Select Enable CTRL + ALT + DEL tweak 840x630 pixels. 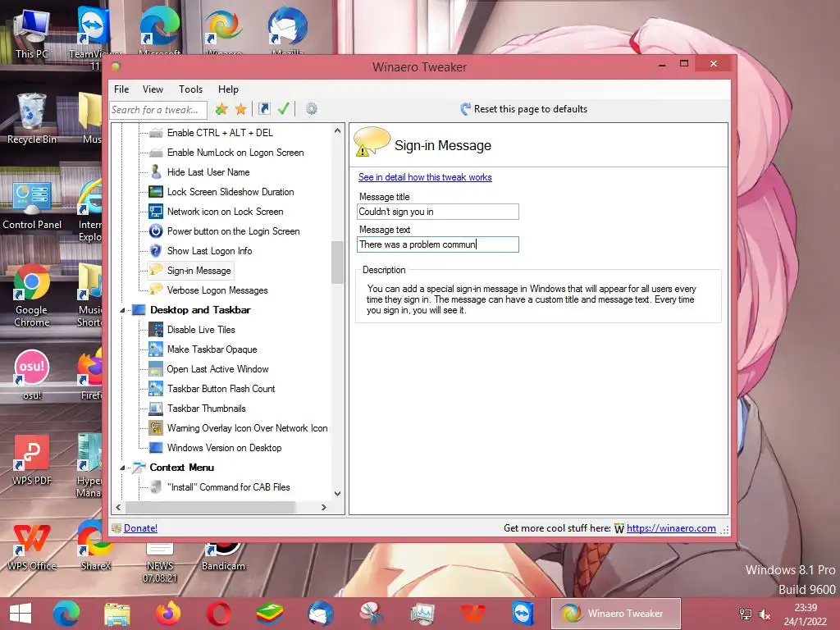pyautogui.click(x=220, y=133)
